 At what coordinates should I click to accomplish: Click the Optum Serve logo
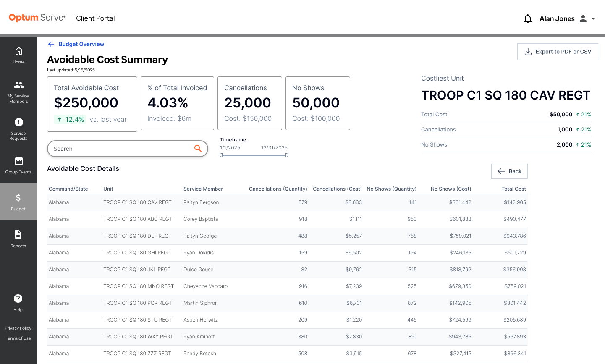point(37,18)
